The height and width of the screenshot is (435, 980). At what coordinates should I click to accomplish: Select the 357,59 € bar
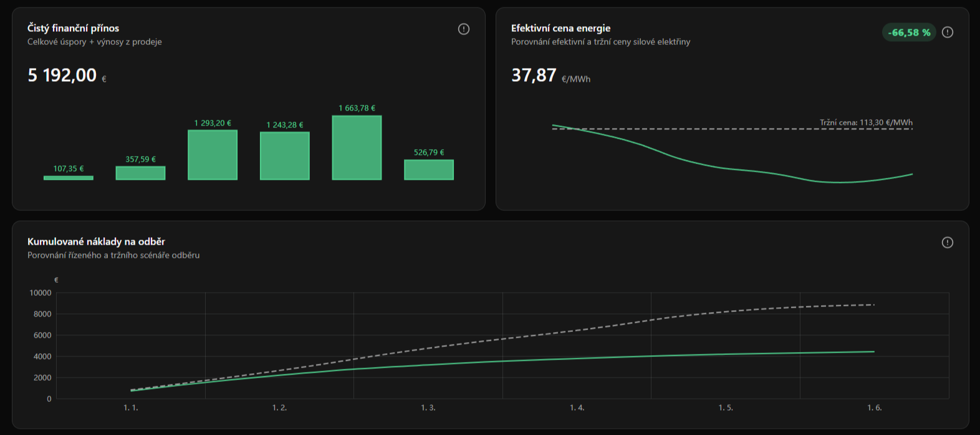point(140,173)
